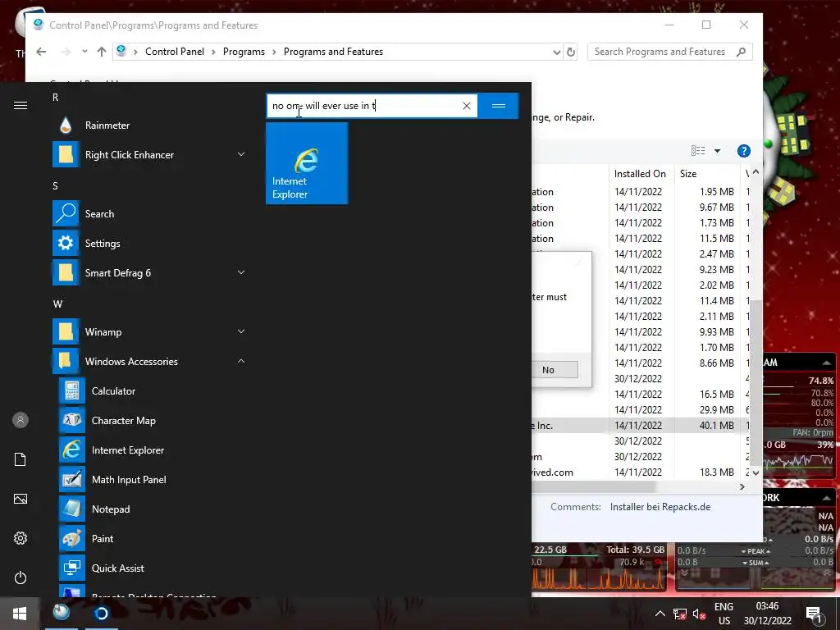Screen dimensions: 840x630
Task: Sort by the Installed On column
Action: click(x=640, y=174)
